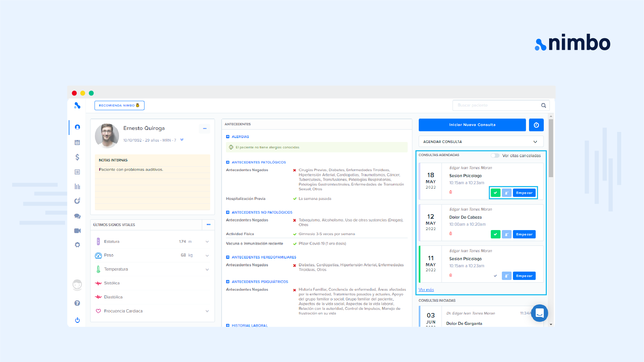Click Iniciar Nueva Consulta button
Screen dimensions: 644x362
click(x=472, y=125)
